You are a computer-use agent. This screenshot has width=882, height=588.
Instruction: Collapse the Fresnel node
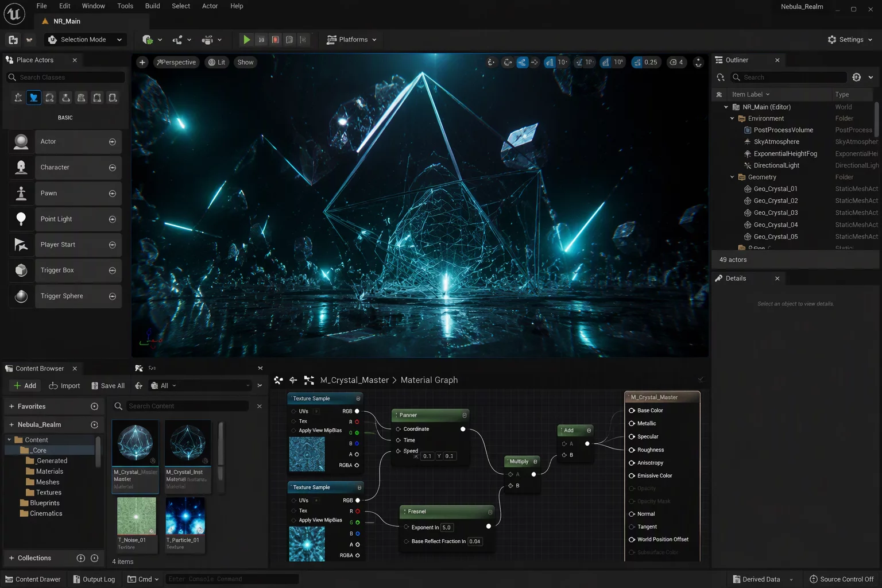pyautogui.click(x=490, y=512)
